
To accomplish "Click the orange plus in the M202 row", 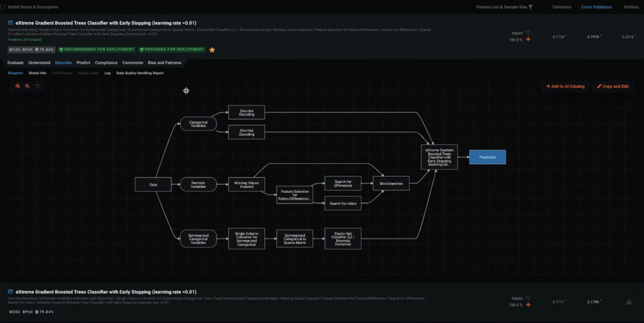I will [x=528, y=305].
